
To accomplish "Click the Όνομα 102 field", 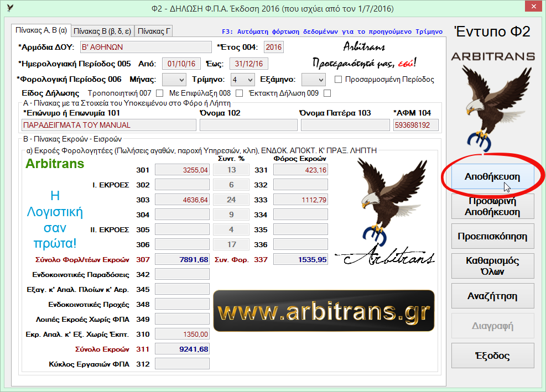I will click(x=248, y=125).
